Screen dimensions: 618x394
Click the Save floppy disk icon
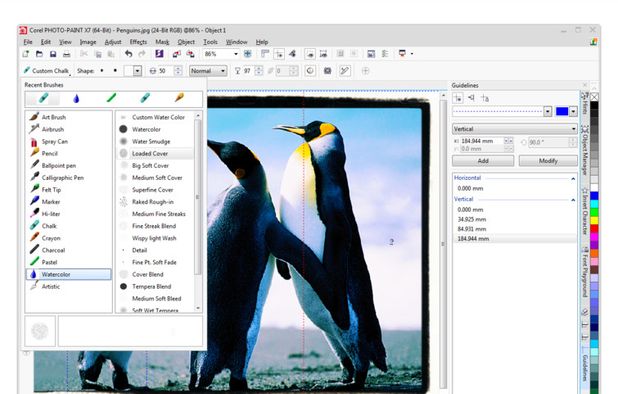[x=53, y=54]
